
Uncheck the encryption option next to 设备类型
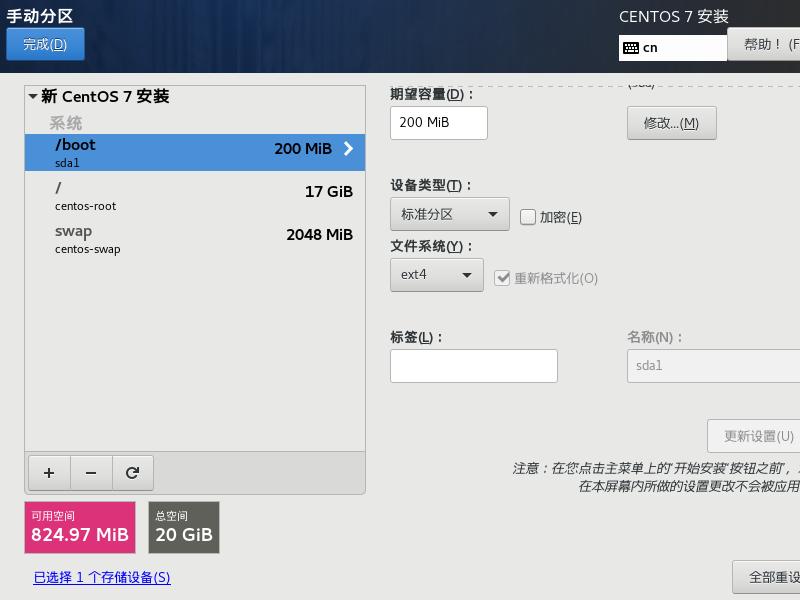click(x=526, y=216)
